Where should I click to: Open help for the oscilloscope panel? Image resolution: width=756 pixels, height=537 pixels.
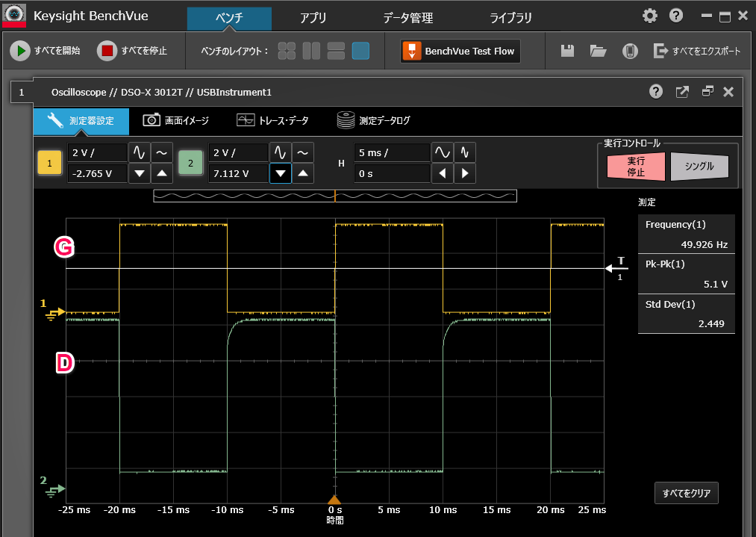point(656,92)
